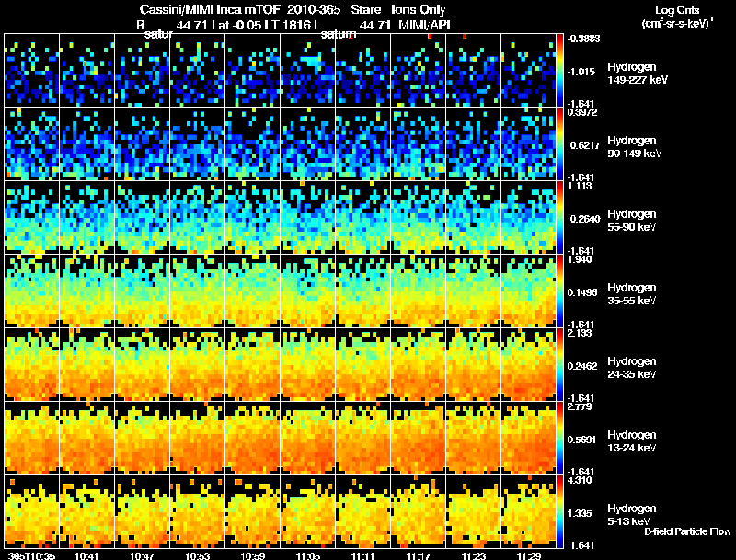Click the '0.5691' scale value
This screenshot has width=736, height=560.
581,440
